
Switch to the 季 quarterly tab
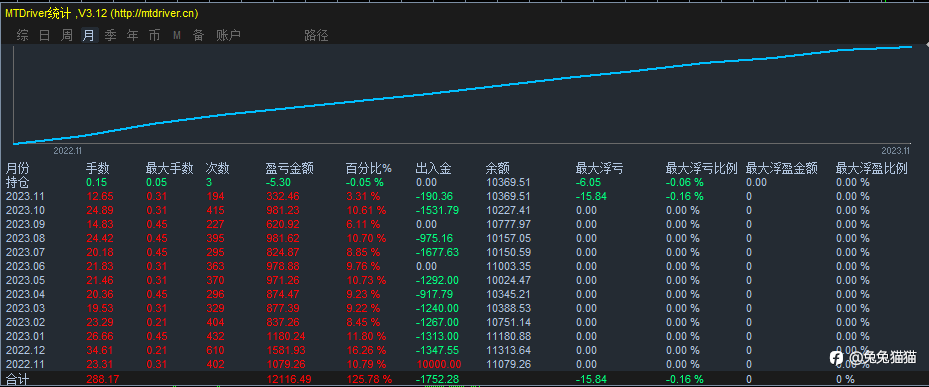[x=111, y=36]
